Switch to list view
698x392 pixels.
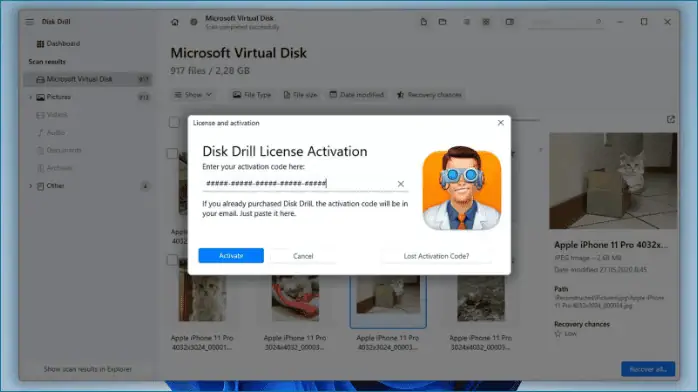click(466, 22)
